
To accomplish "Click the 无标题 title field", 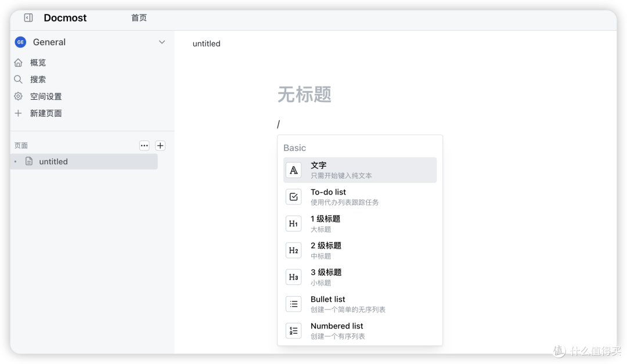I will pos(304,95).
